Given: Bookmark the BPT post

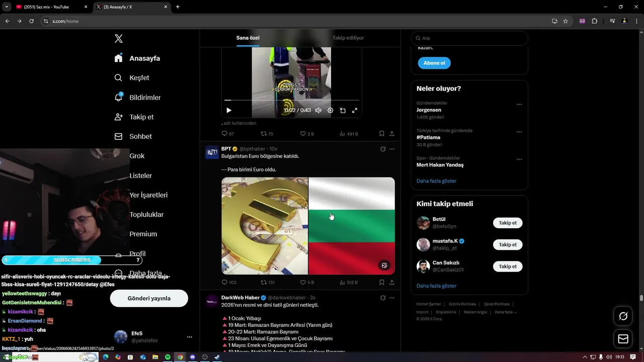Looking at the screenshot, I should 382,283.
